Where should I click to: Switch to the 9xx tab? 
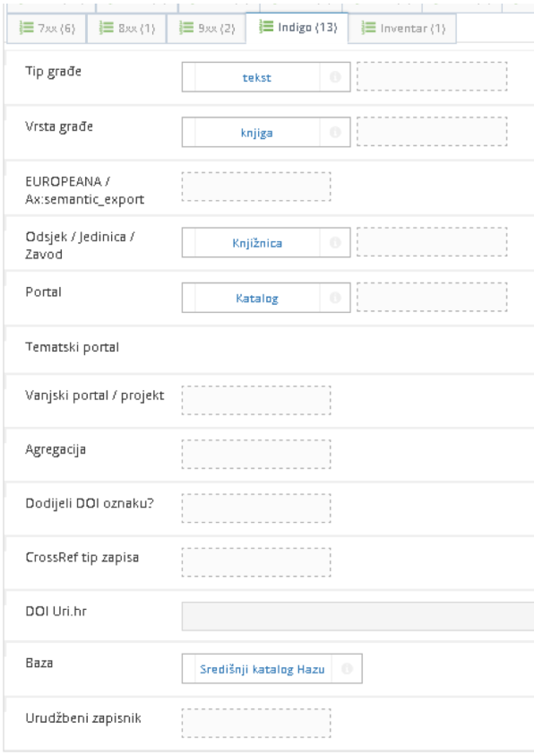pos(204,28)
